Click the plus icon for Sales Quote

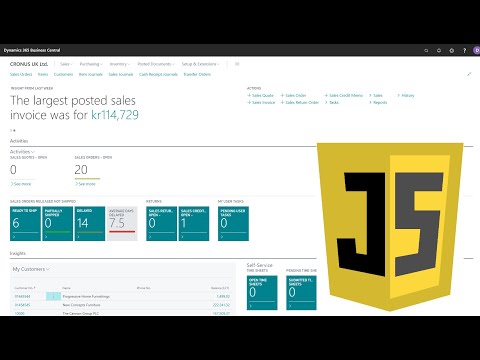point(249,95)
